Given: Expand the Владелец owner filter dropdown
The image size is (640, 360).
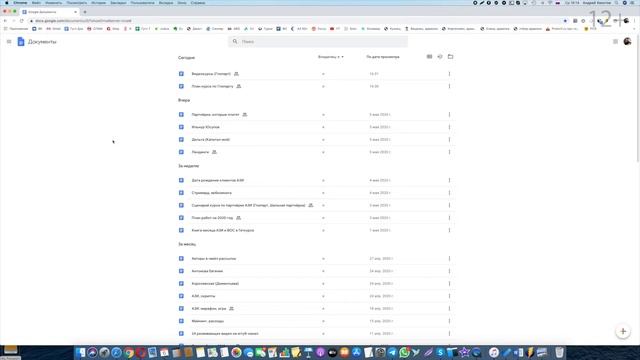Looking at the screenshot, I should click(x=331, y=57).
